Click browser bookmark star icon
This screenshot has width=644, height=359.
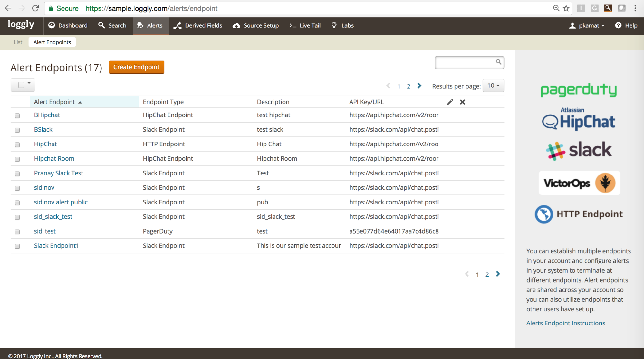tap(566, 8)
